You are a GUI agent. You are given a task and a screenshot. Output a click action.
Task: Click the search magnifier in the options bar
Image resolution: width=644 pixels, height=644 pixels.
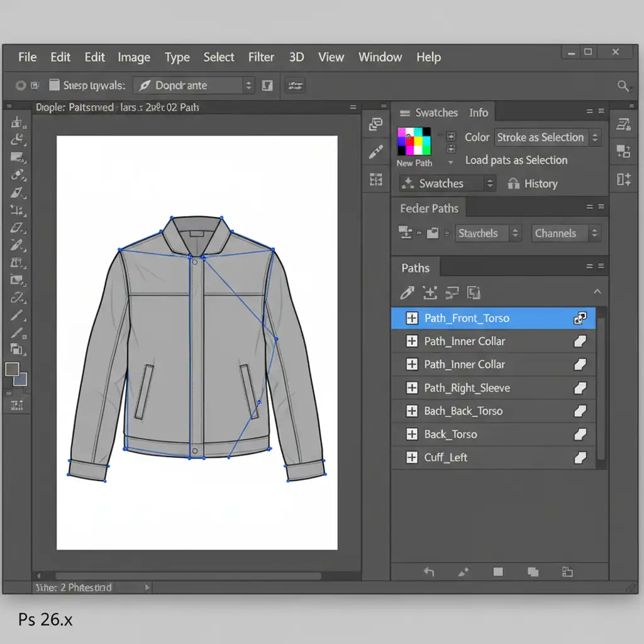click(x=623, y=86)
